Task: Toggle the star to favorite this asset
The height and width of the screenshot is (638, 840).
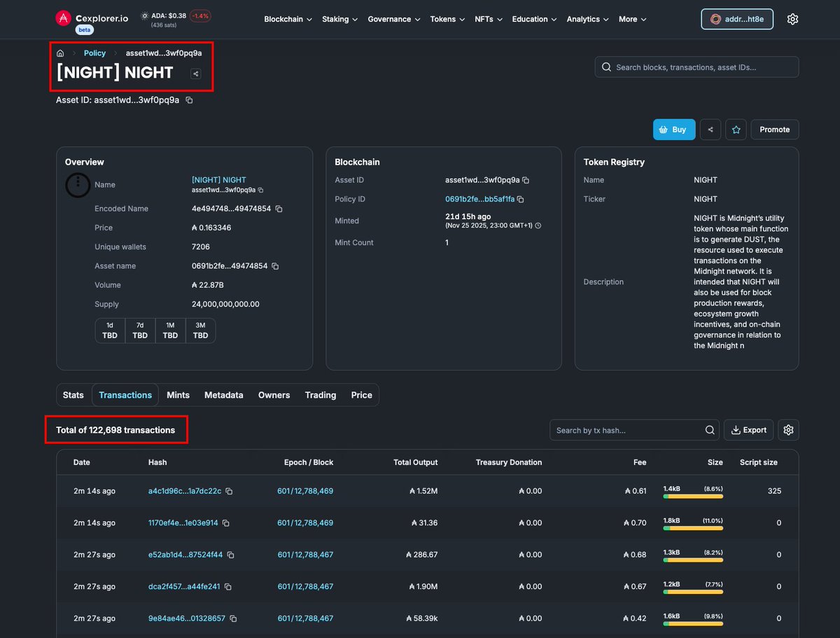Action: (x=736, y=130)
